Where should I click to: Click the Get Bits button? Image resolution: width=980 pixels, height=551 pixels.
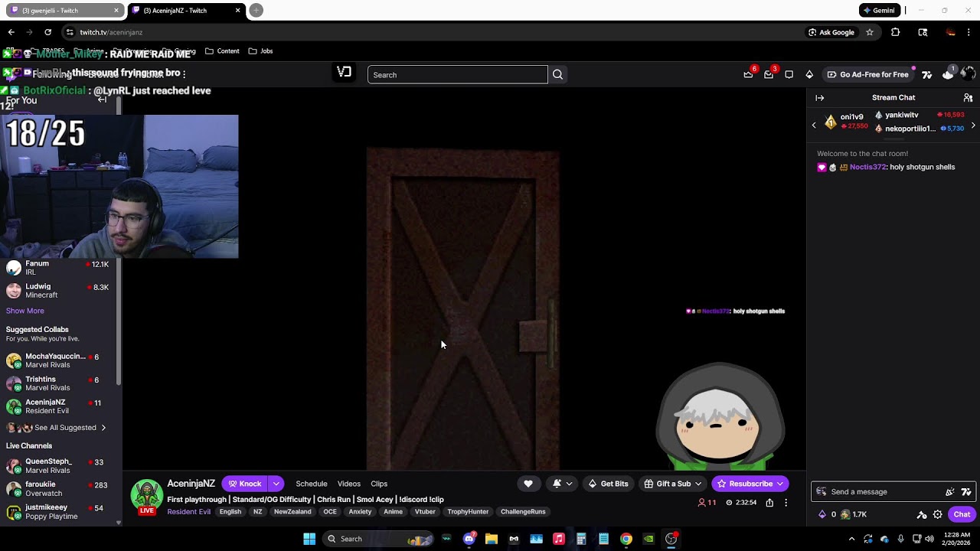[x=608, y=484]
